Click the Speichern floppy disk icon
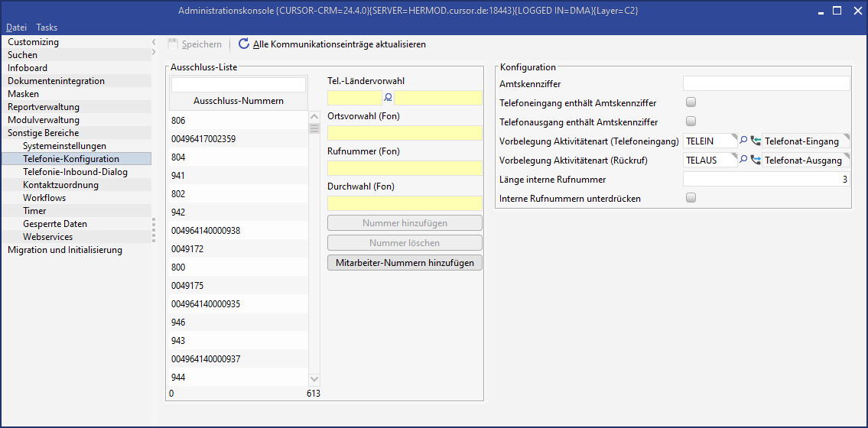The image size is (868, 428). [x=173, y=44]
